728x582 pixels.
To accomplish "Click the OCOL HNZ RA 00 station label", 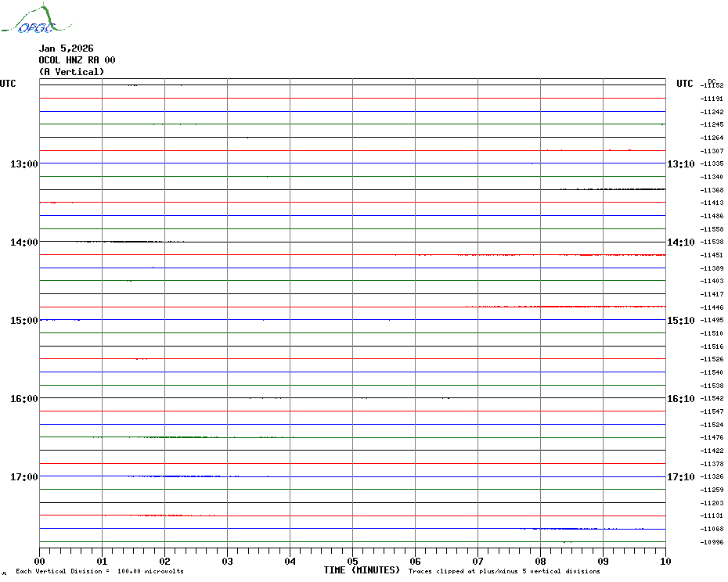I will pos(77,60).
